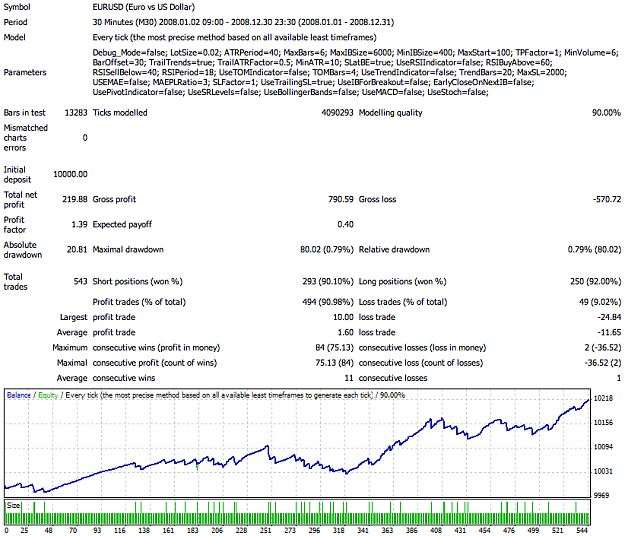Click largest profit trade value 10.00
Image resolution: width=625 pixels, height=536 pixels.
[x=343, y=317]
